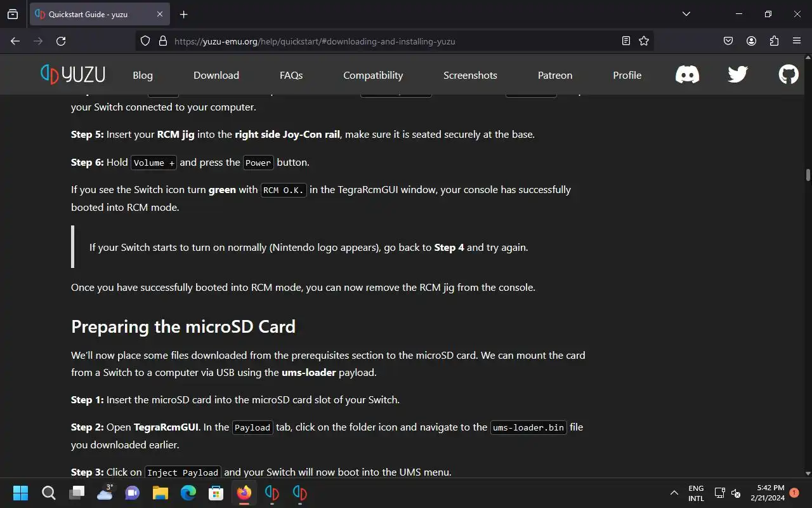Launch Microsoft Edge from the taskbar

click(188, 493)
